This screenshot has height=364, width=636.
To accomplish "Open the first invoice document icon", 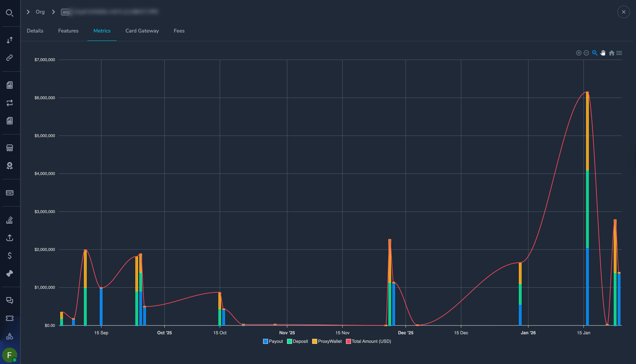I will pos(9,85).
